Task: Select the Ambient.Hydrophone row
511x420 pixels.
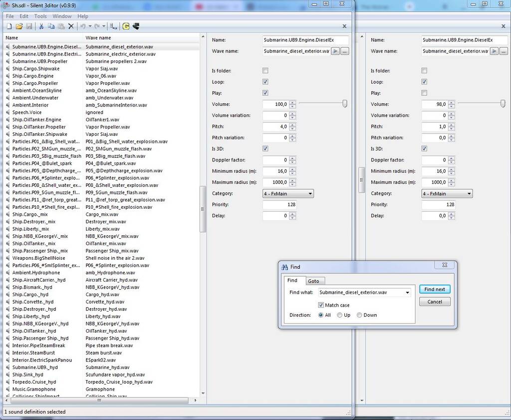Action: (102, 273)
